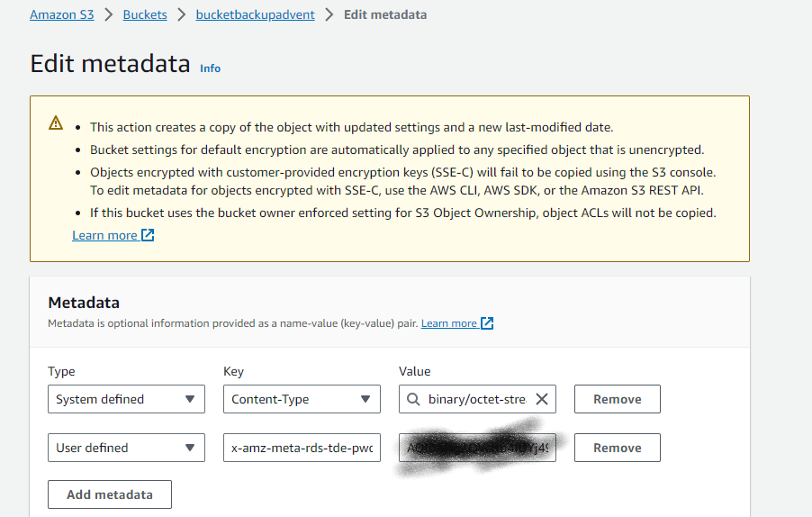Click external link icon in the warning box
The image size is (812, 517).
(x=148, y=235)
